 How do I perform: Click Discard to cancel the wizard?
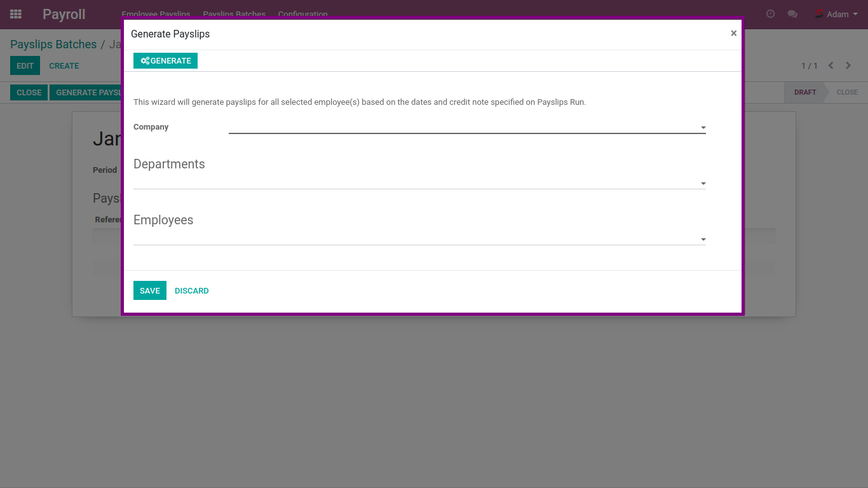[x=191, y=290]
